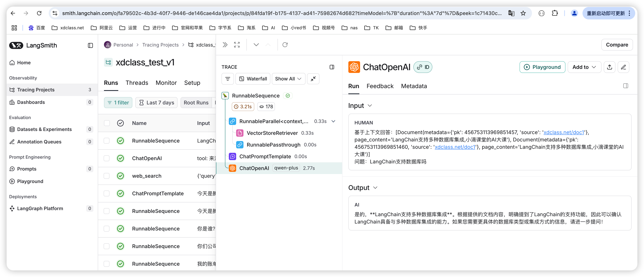Click the collapse-all arrows icon in trace

[x=313, y=79]
